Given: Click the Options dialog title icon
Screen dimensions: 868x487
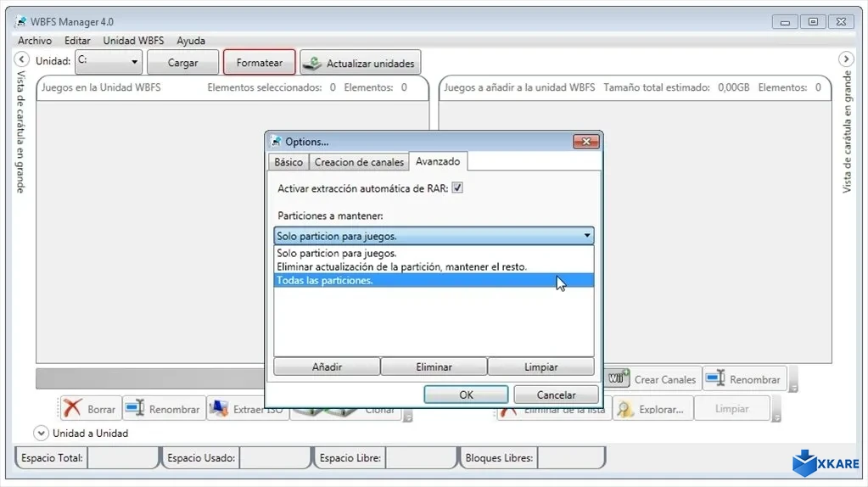Looking at the screenshot, I should pyautogui.click(x=276, y=142).
